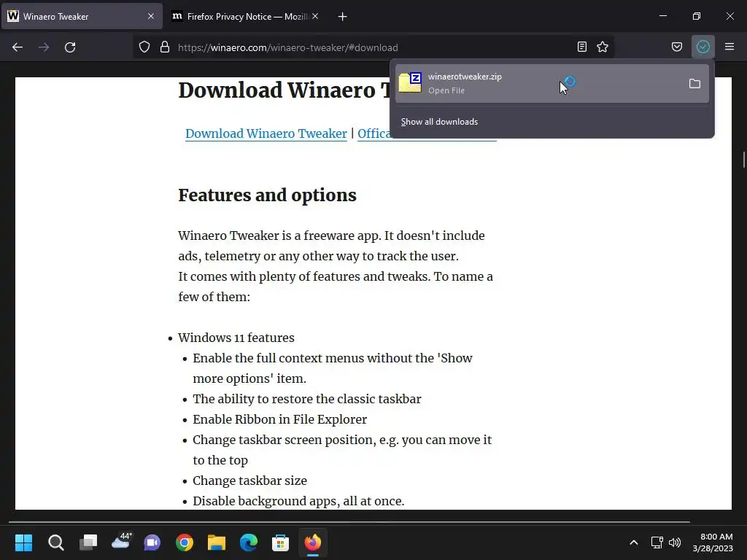747x560 pixels.
Task: Open new tab with plus button
Action: click(343, 17)
